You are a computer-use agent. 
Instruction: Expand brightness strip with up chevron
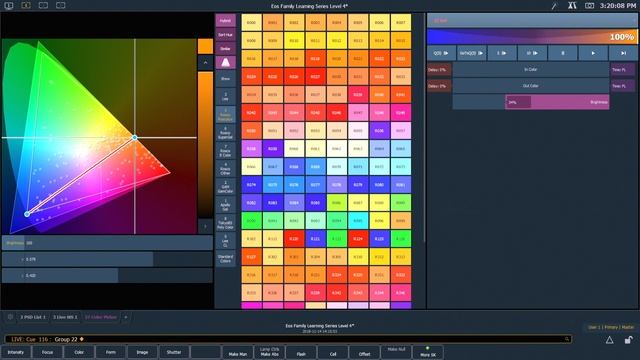click(205, 63)
